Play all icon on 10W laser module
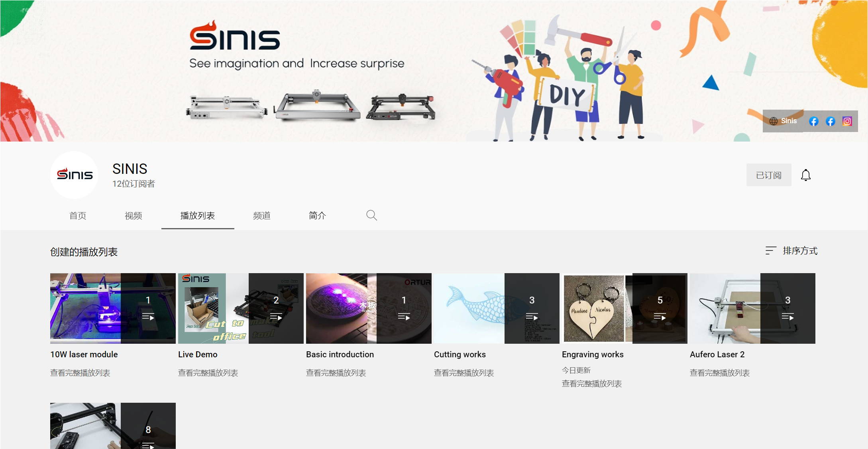Screen dimensions: 868x449 (148, 317)
